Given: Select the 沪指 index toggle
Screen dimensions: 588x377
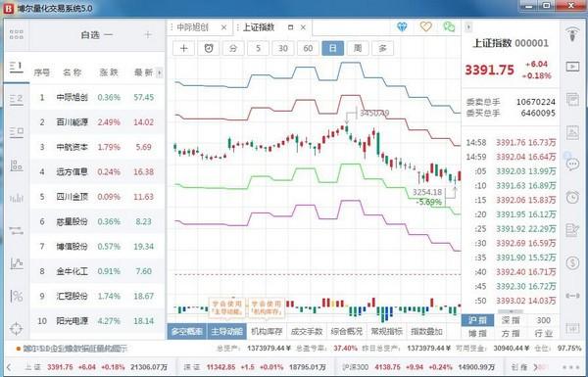Looking at the screenshot, I should tap(477, 320).
